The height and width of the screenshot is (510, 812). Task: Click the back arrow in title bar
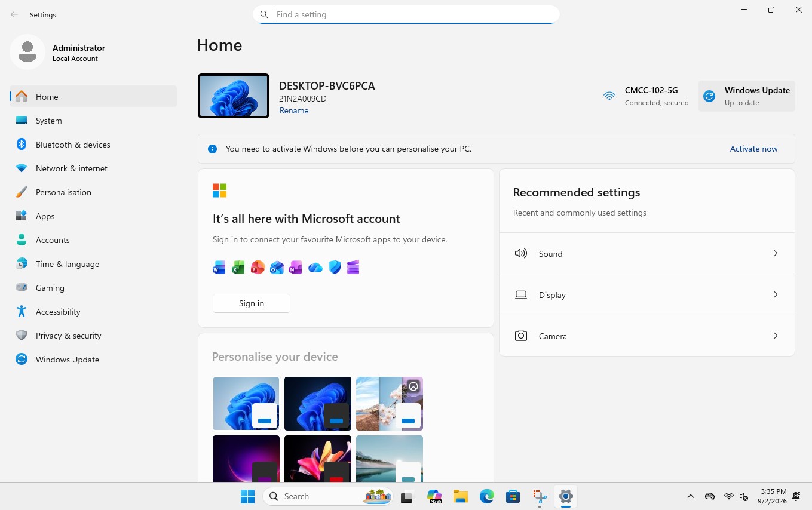point(14,14)
